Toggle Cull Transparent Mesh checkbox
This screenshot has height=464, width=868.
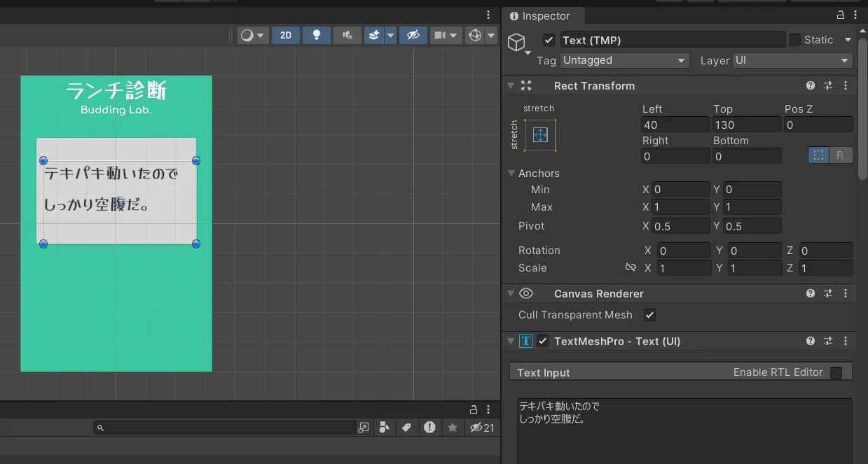tap(649, 315)
